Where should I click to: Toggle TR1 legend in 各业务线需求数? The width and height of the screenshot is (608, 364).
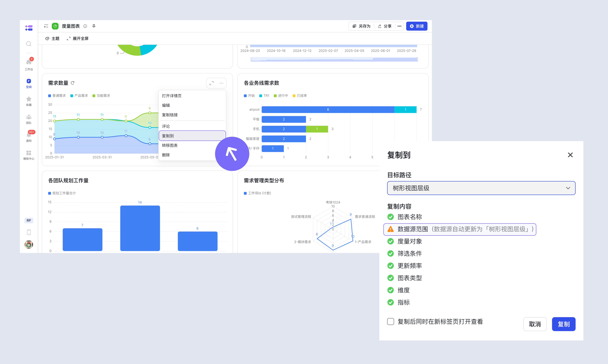264,96
